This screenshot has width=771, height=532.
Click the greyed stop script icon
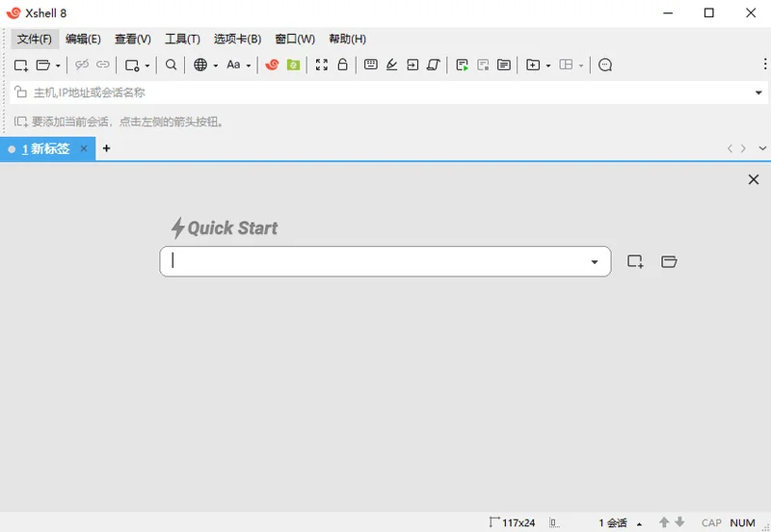(483, 65)
